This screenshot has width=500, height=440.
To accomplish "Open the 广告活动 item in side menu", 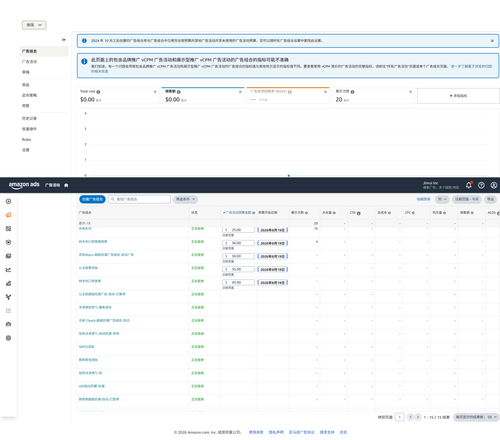I will (30, 62).
